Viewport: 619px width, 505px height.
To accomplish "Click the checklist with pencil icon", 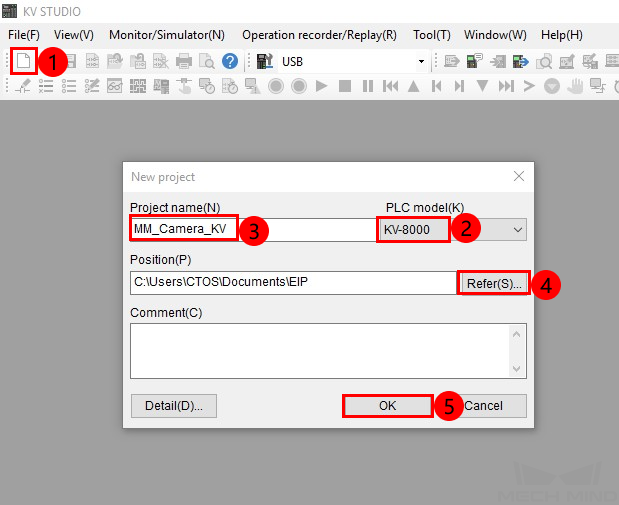I will tap(92, 86).
